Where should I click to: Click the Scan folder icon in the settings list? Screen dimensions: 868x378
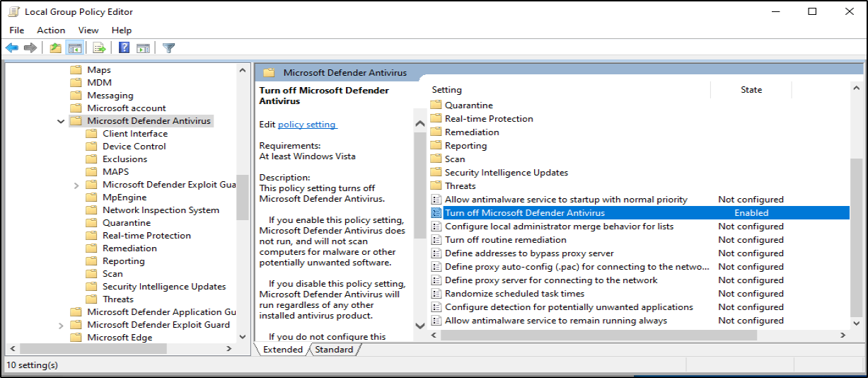click(436, 159)
